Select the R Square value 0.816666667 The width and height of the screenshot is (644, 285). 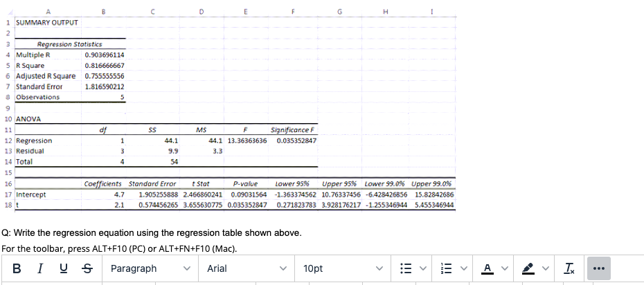(x=105, y=66)
